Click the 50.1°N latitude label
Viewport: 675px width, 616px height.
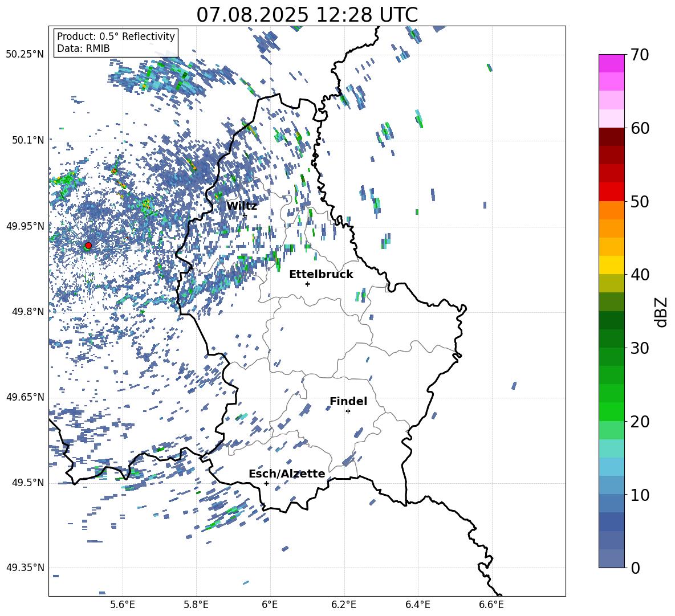click(x=27, y=140)
